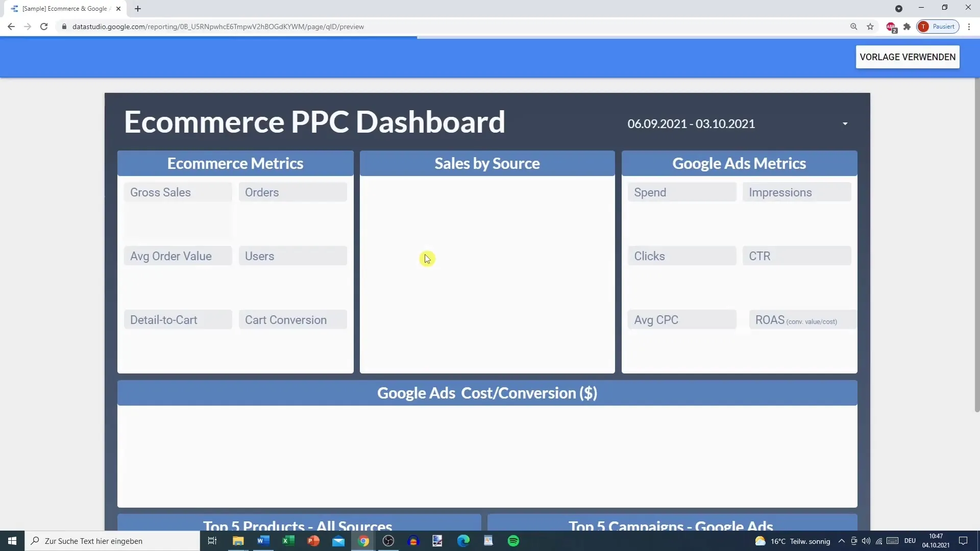Click the VORLAGE VERWENDEN button
This screenshot has width=980, height=551.
point(908,57)
